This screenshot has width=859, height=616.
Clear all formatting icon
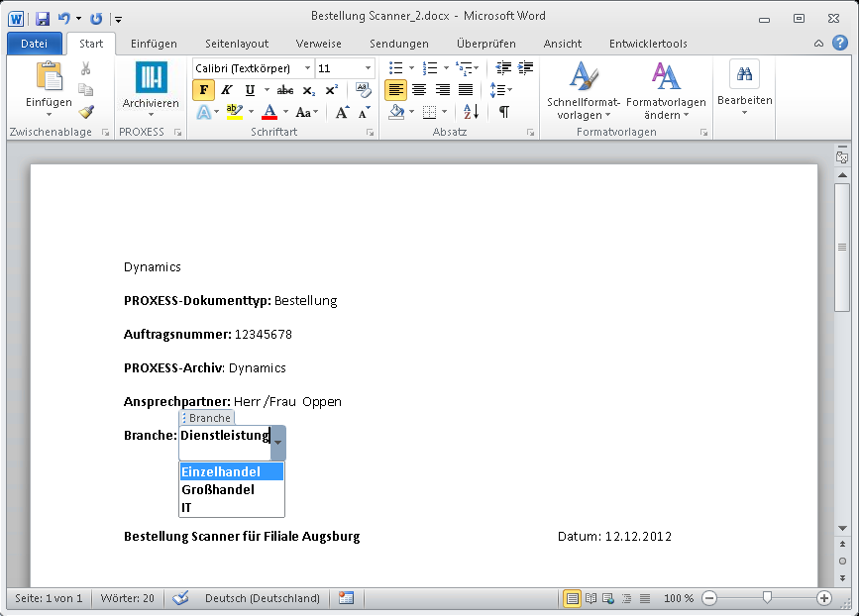363,89
